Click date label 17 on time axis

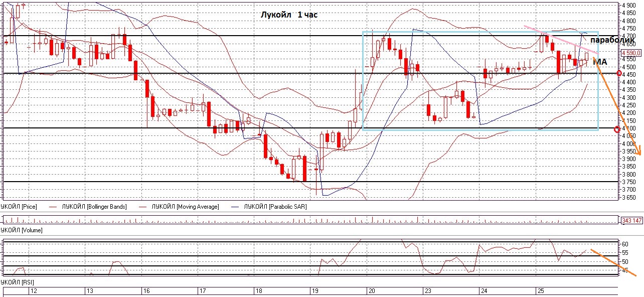pyautogui.click(x=202, y=291)
